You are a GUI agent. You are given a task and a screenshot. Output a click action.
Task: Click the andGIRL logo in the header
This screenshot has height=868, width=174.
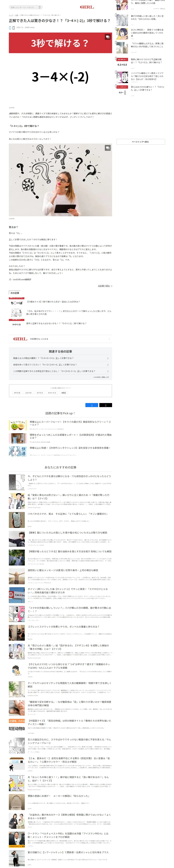point(87,7)
